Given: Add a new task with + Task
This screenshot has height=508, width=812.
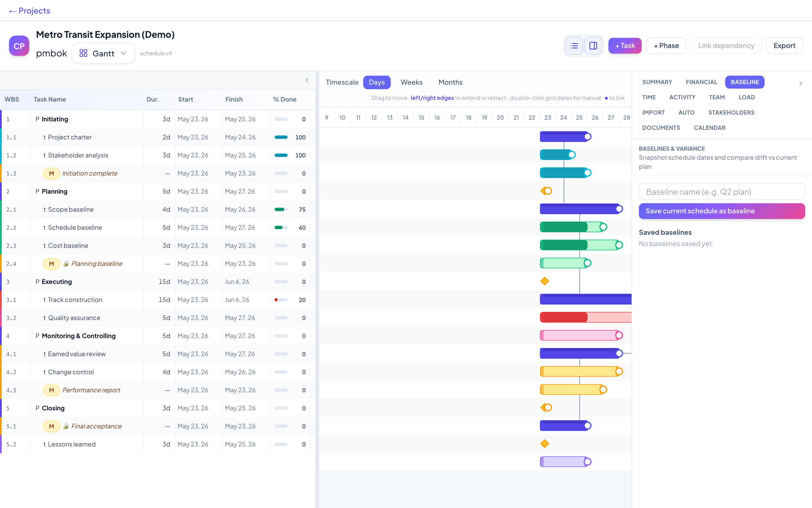Looking at the screenshot, I should pyautogui.click(x=625, y=46).
